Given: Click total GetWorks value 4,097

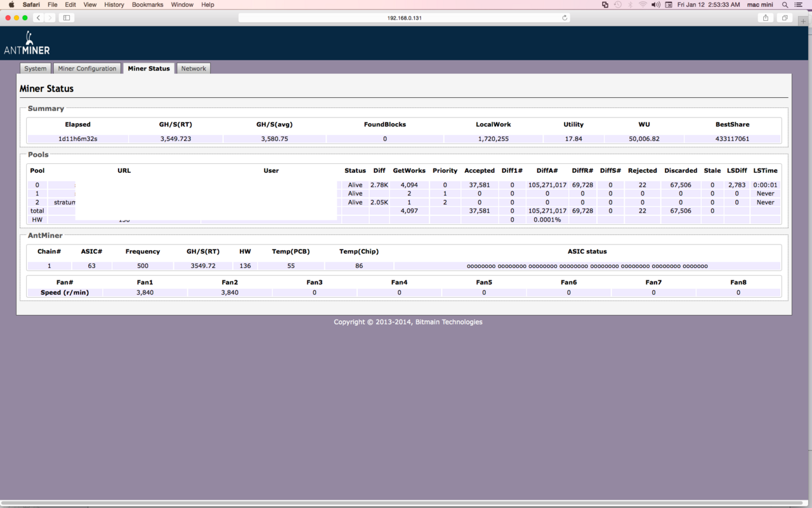Looking at the screenshot, I should click(x=409, y=210).
